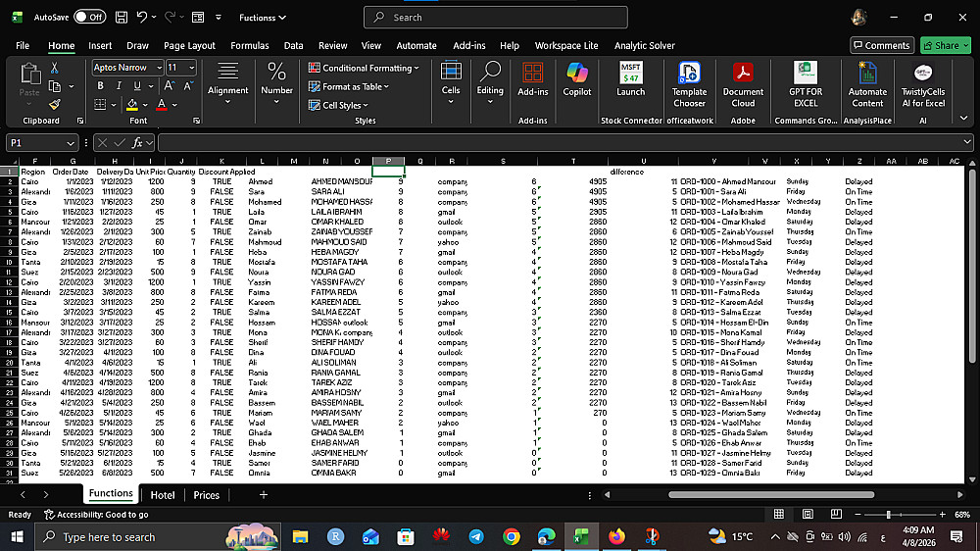The width and height of the screenshot is (980, 551).
Task: Click the Windows search box
Action: click(156, 536)
